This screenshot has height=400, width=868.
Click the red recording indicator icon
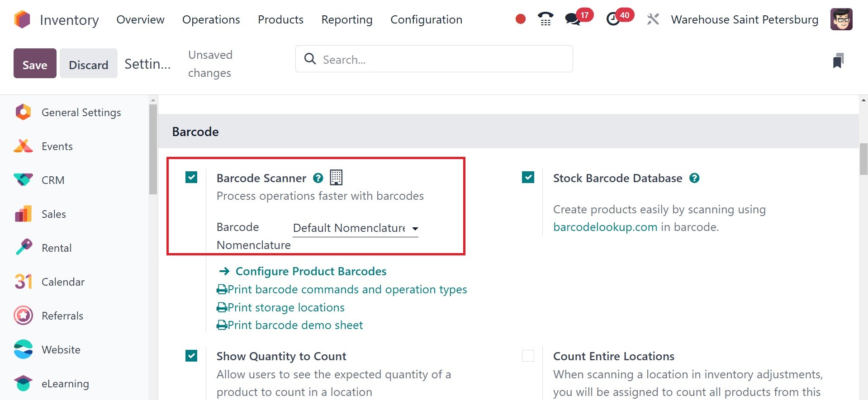coord(520,19)
